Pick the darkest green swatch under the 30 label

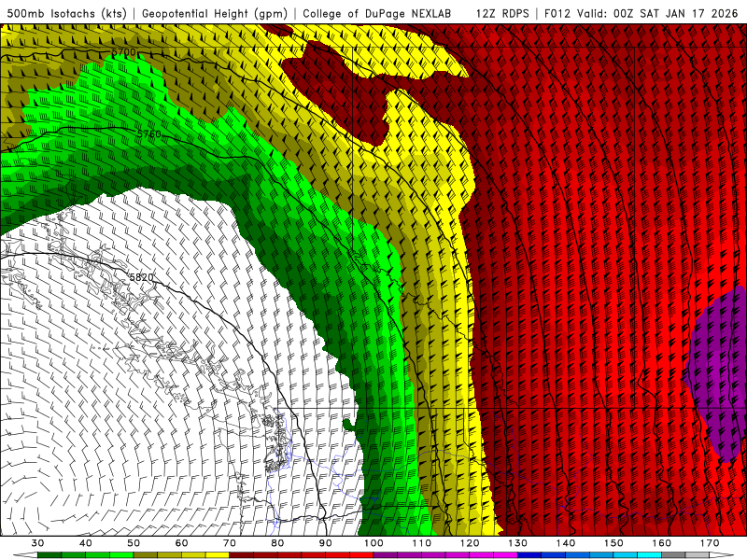point(49,555)
